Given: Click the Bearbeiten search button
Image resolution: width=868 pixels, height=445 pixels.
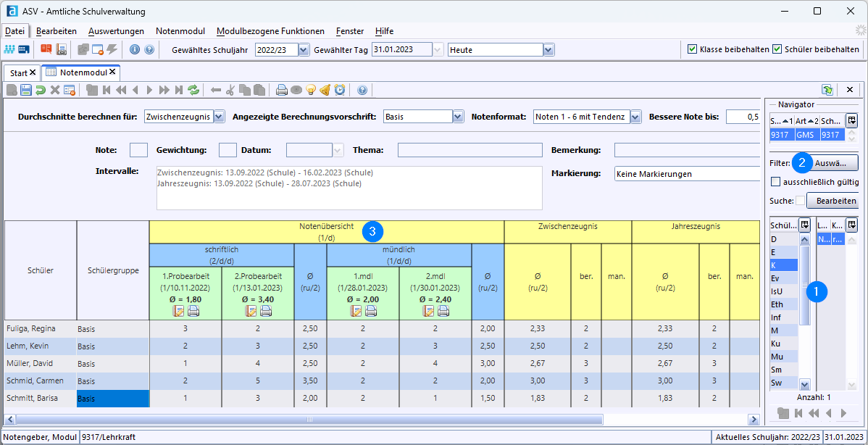Looking at the screenshot, I should pyautogui.click(x=832, y=201).
